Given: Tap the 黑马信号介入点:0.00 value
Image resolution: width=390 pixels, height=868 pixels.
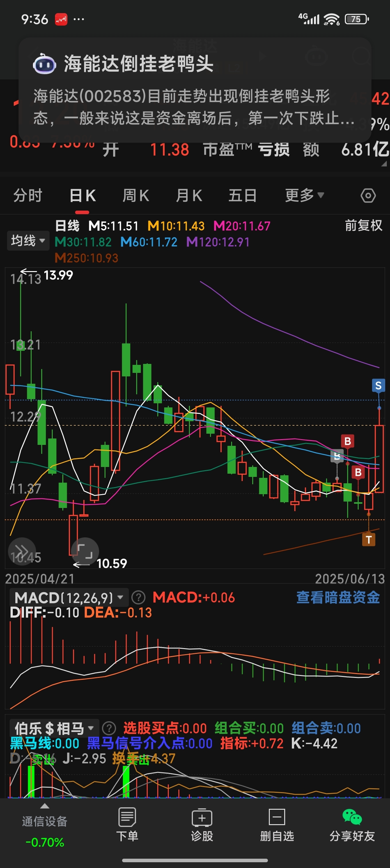Looking at the screenshot, I should point(150,743).
